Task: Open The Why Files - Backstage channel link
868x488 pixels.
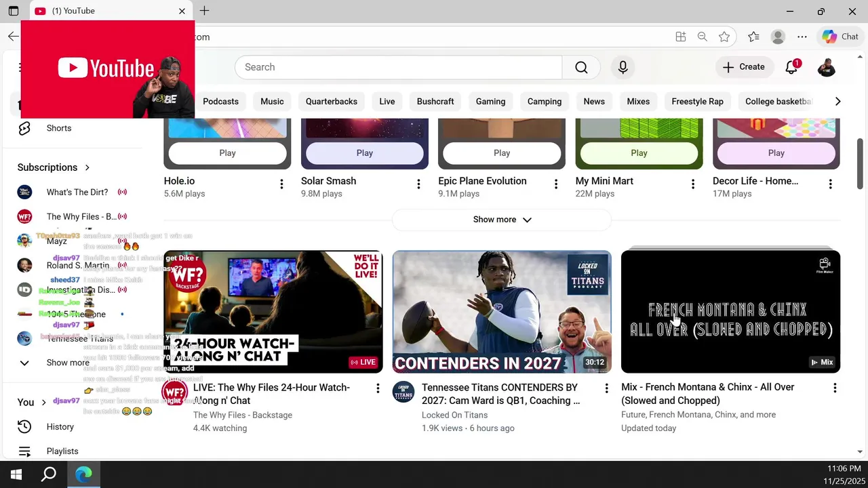Action: click(243, 415)
